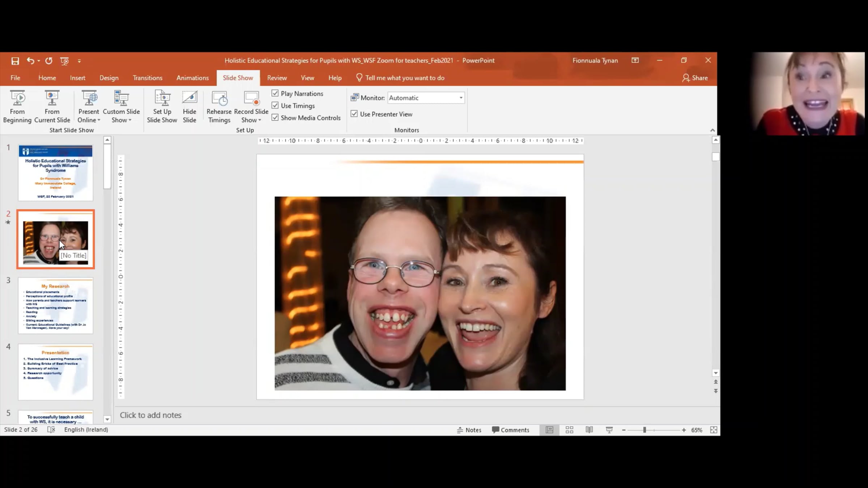Click the zoom slider handle in status bar
This screenshot has width=868, height=488.
644,430
